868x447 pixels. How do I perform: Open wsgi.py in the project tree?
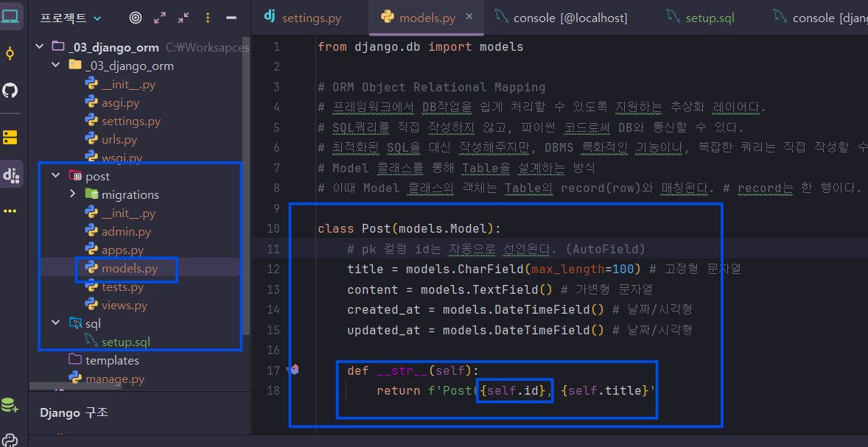[113, 157]
